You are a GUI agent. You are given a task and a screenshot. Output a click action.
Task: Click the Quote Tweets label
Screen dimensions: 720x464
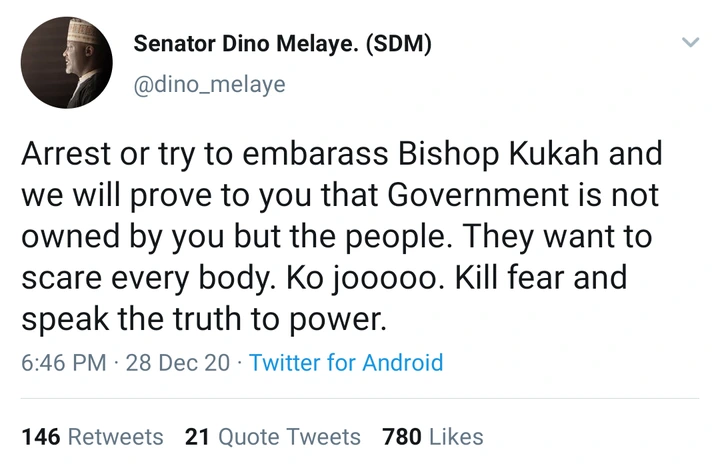coord(289,437)
